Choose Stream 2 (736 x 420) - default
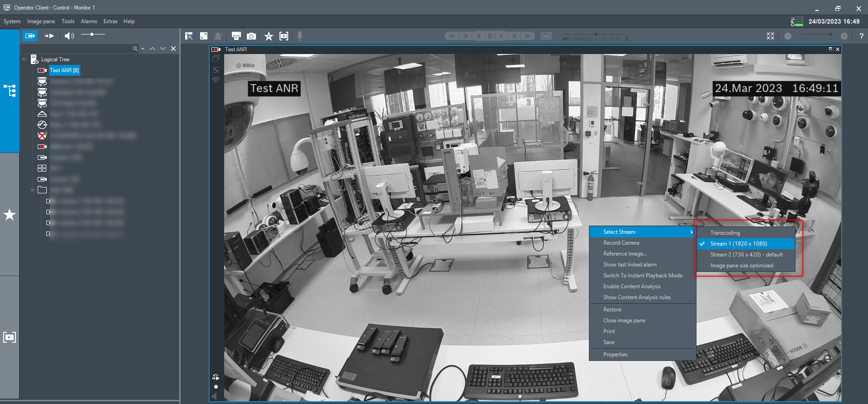The width and height of the screenshot is (868, 404). tap(746, 255)
